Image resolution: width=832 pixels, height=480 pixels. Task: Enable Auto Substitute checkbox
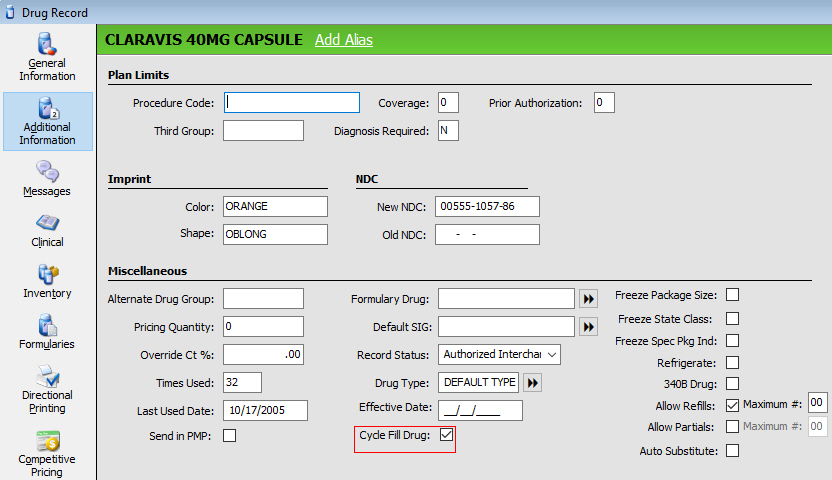[732, 451]
